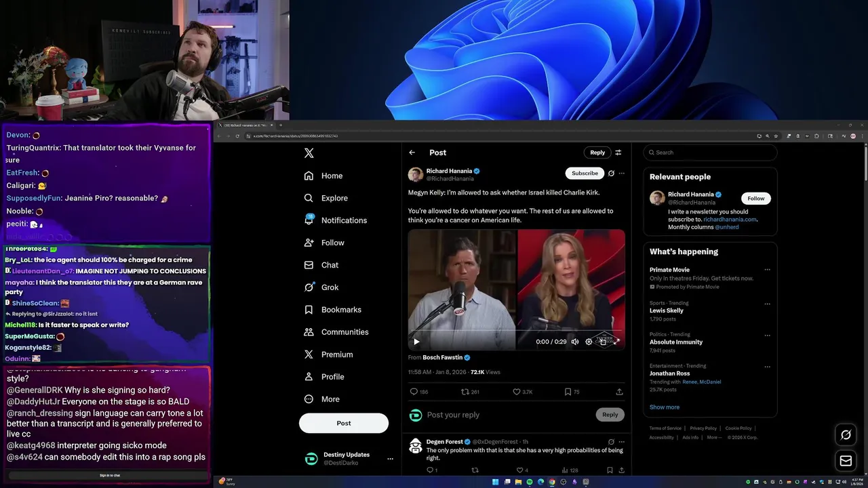The height and width of the screenshot is (488, 868).
Task: Repost the tweet (261)
Action: click(x=470, y=392)
